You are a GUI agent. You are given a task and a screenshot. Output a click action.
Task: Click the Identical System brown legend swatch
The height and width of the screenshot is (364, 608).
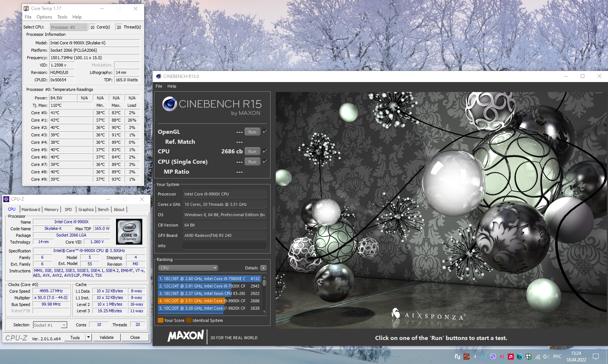189,320
